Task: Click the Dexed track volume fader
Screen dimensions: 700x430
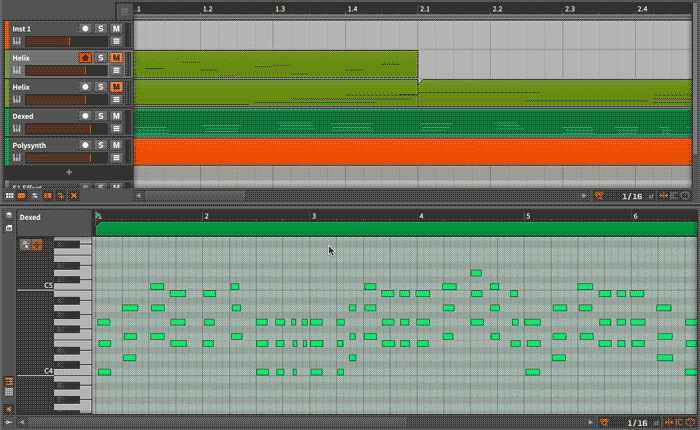Action: point(67,129)
